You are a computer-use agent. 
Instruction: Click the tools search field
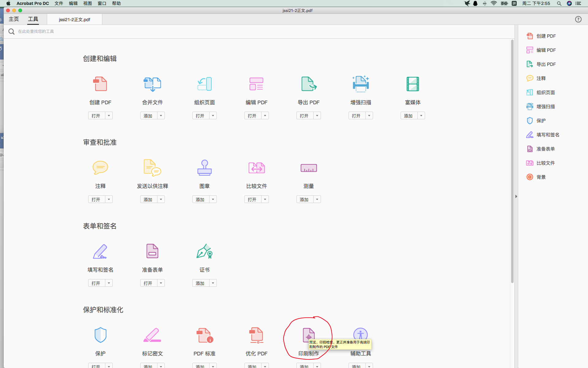(123, 31)
